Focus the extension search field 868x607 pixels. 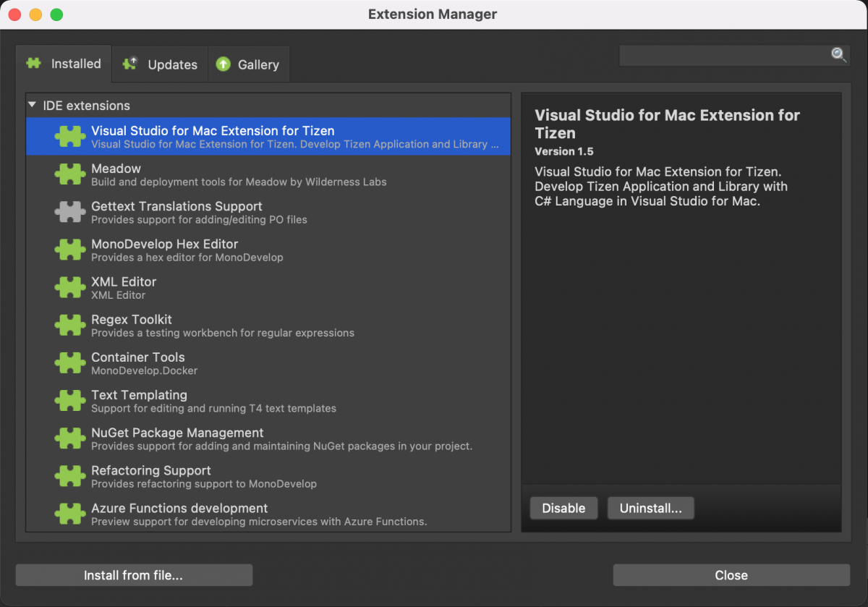click(723, 56)
